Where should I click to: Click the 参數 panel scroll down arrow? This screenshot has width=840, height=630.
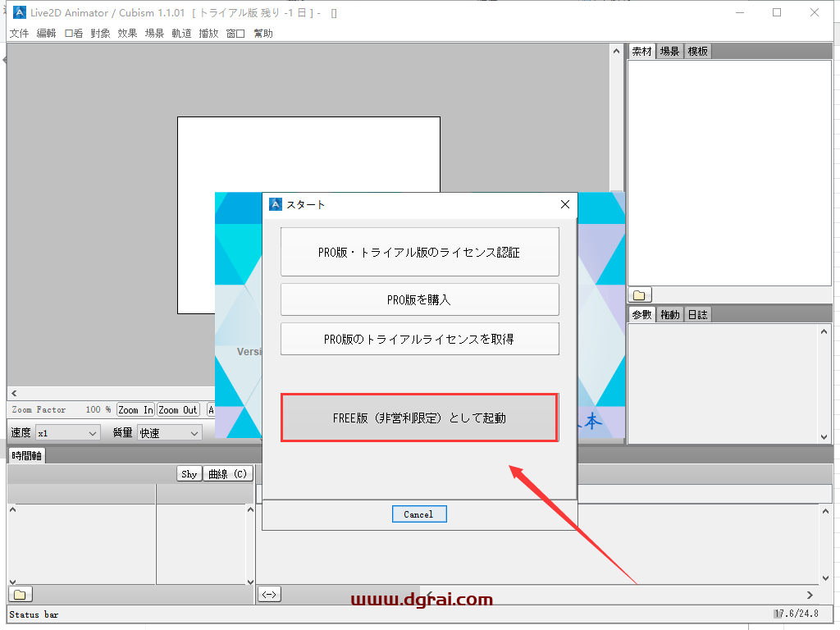[824, 437]
